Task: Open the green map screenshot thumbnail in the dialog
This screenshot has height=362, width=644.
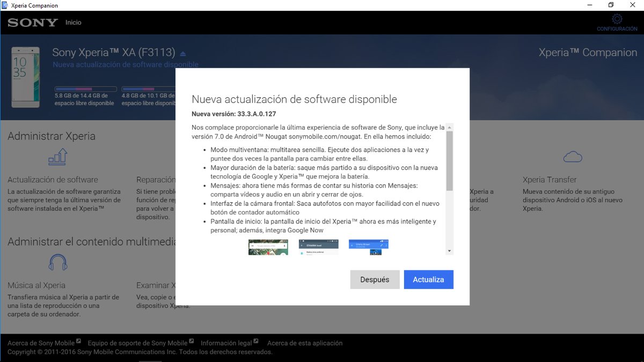Action: (x=268, y=247)
